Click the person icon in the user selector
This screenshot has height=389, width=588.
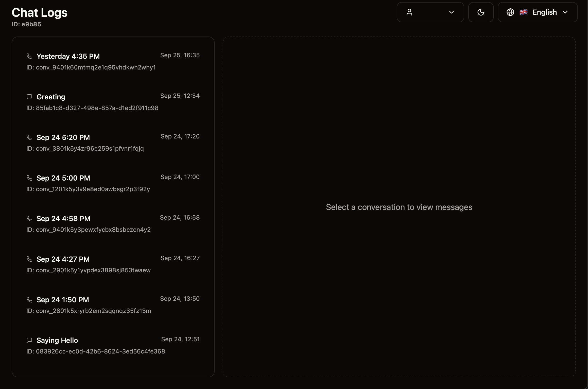pos(410,12)
